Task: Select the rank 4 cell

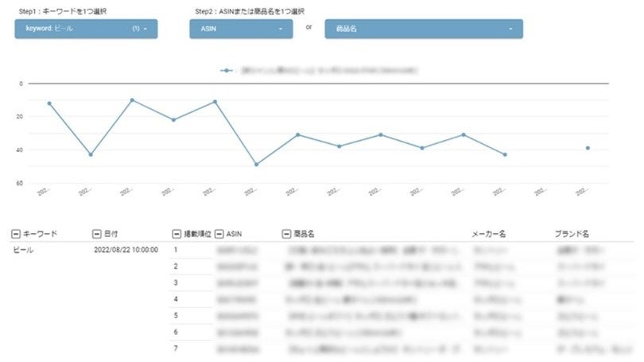Action: tap(176, 299)
